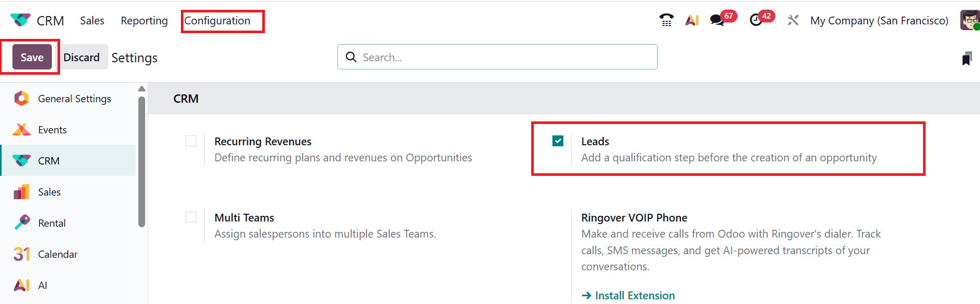Expand the Reporting menu
The width and height of the screenshot is (980, 304).
pos(144,21)
